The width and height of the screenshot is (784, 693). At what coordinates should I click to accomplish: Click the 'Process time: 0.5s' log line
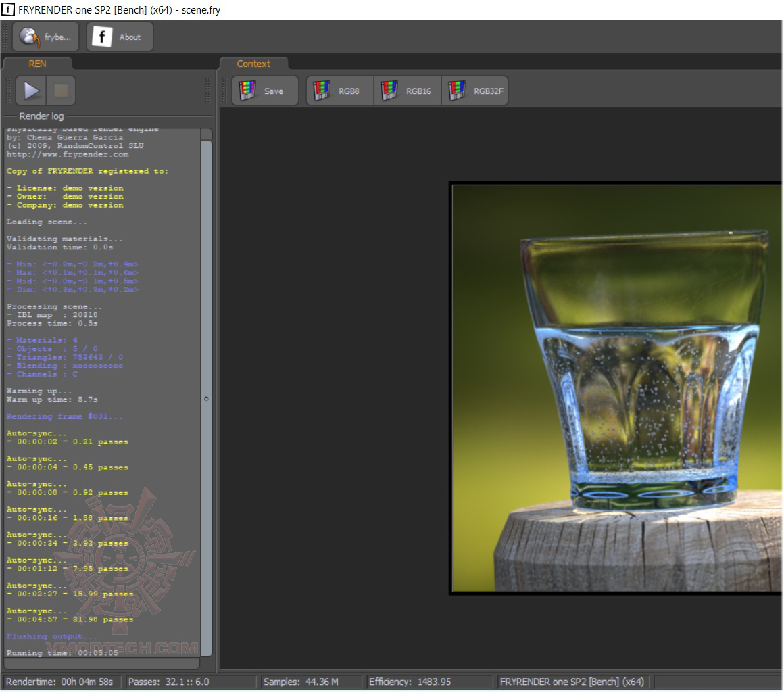click(53, 323)
